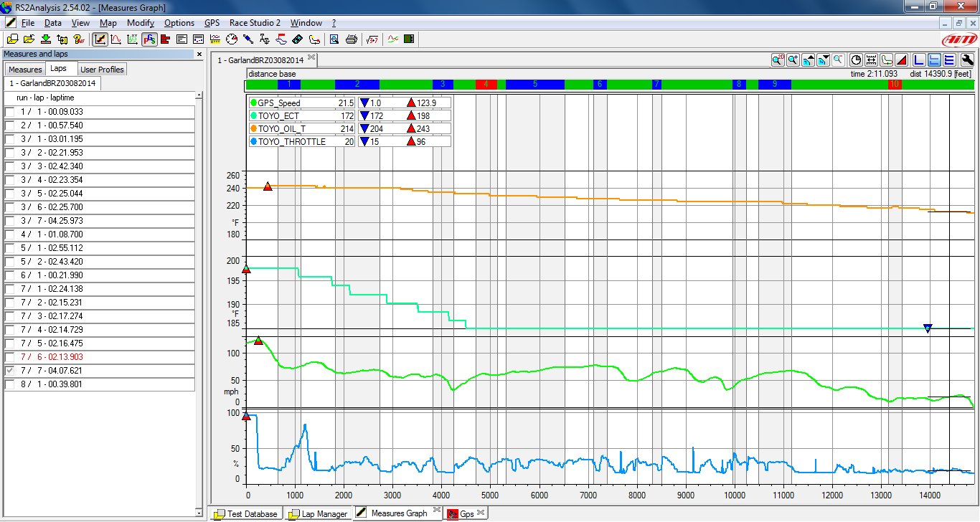Switch to the Measures tab
Viewport: 980px width, 522px height.
[25, 70]
